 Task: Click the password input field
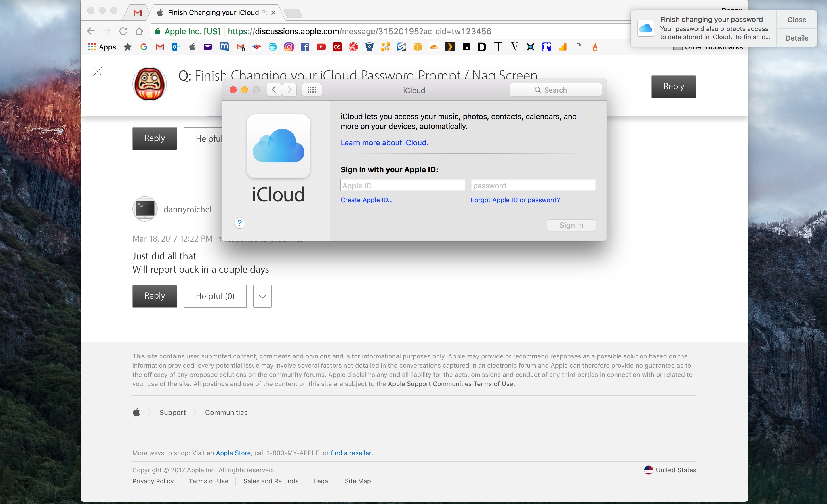[533, 186]
